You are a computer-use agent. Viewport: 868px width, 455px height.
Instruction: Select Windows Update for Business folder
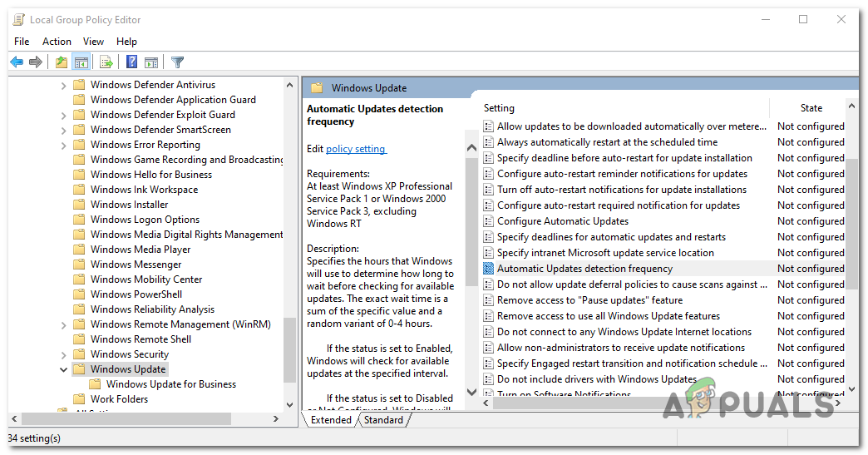coord(170,384)
